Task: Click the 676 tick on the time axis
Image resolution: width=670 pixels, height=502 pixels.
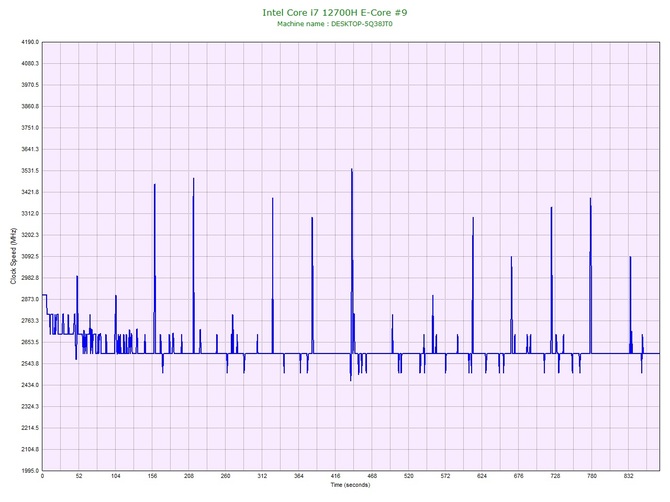Action: point(519,476)
